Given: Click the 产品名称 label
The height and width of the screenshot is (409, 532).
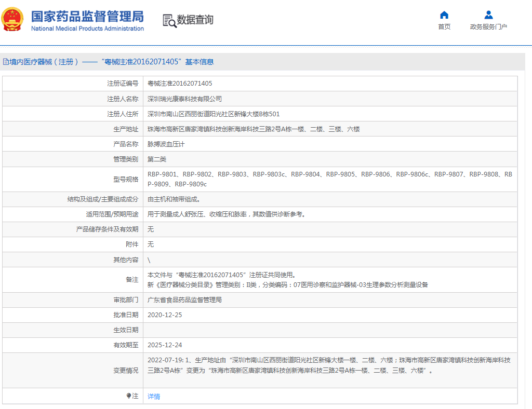Looking at the screenshot, I should pos(126,144).
